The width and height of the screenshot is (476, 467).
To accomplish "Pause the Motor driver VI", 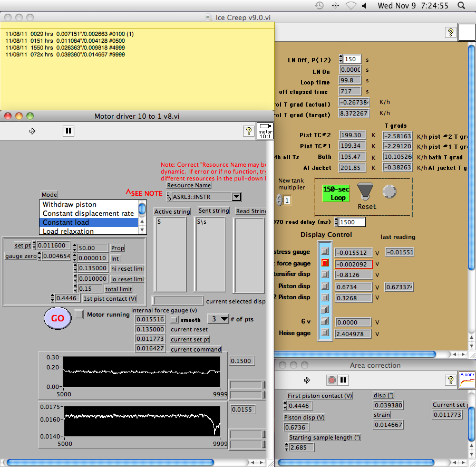I will pyautogui.click(x=68, y=131).
